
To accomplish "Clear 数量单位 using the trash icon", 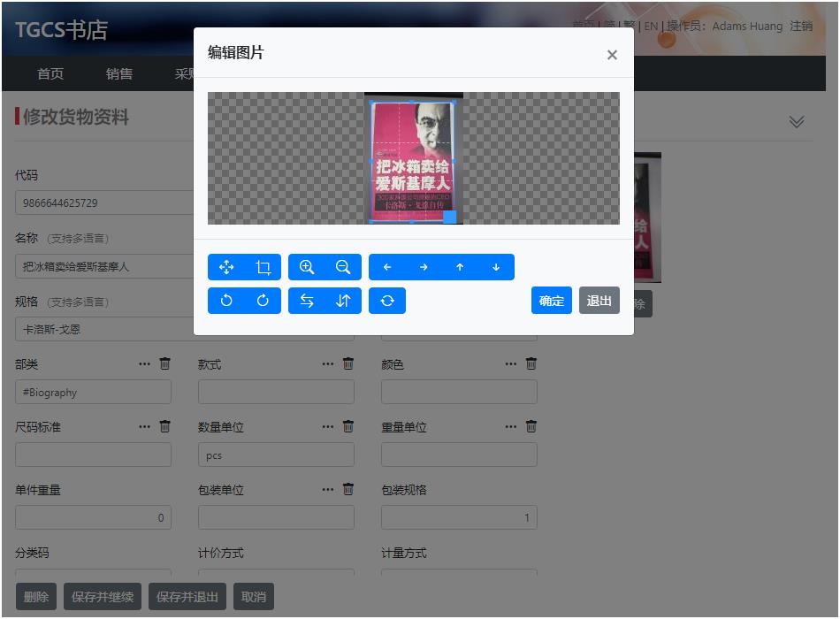I will (348, 426).
